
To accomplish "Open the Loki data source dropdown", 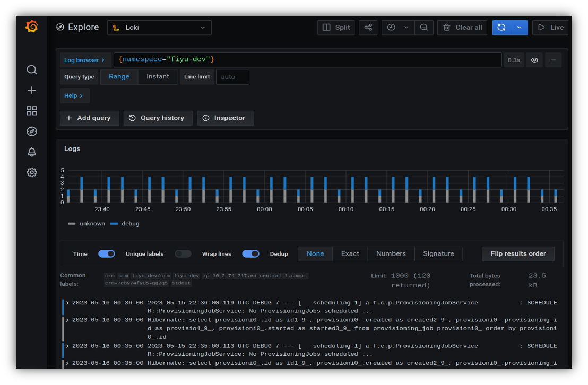I will click(159, 28).
